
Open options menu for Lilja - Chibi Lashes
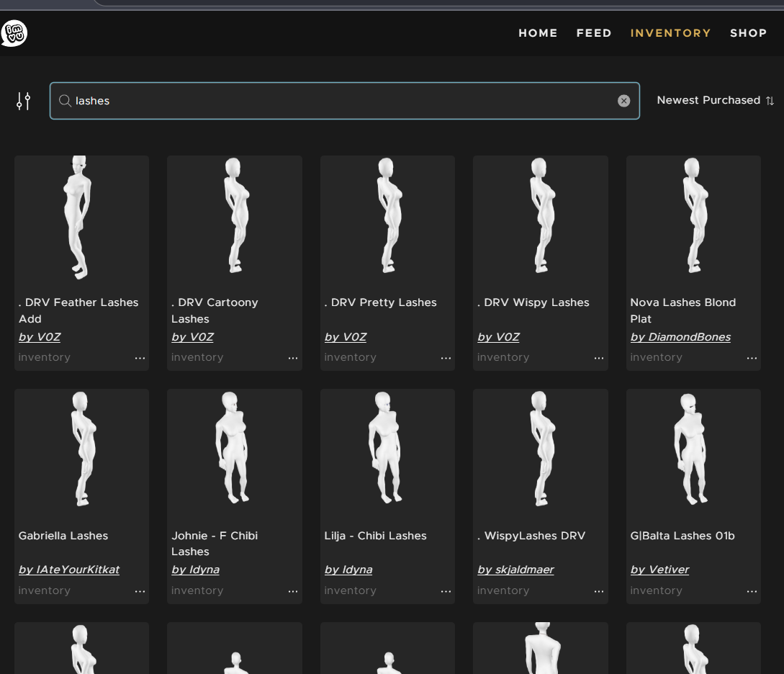tap(446, 591)
